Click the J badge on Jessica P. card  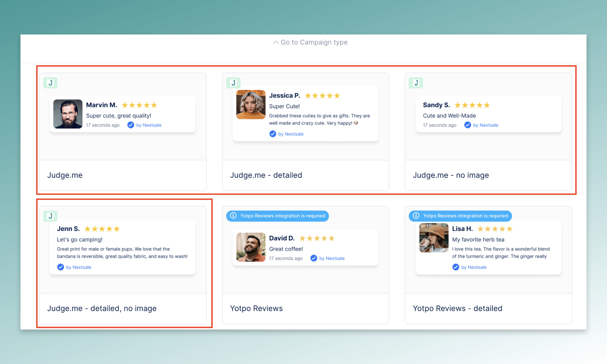tap(233, 83)
